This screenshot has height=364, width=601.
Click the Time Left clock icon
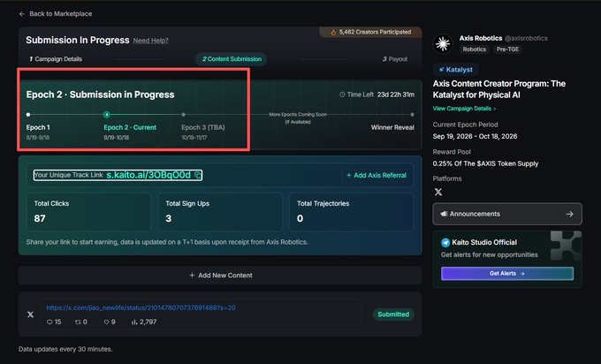pyautogui.click(x=342, y=95)
